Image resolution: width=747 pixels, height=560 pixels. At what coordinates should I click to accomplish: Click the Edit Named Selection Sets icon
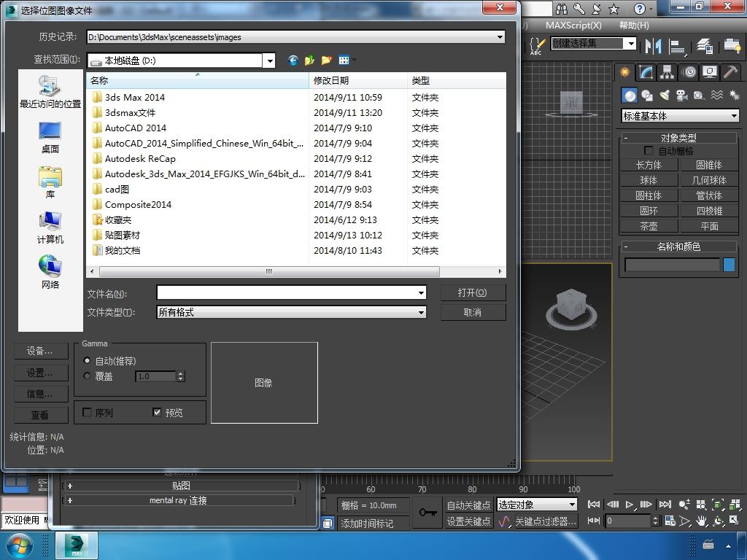(537, 46)
